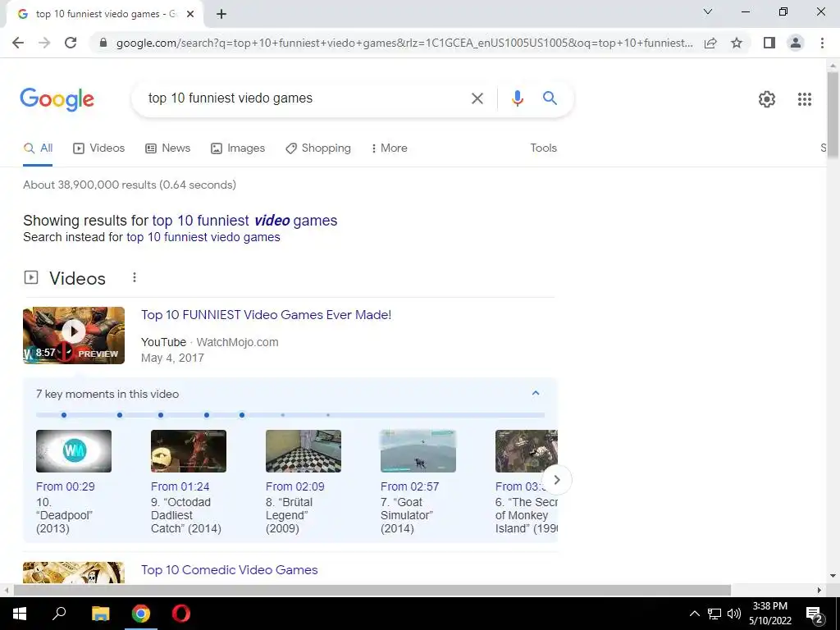The image size is (840, 630).
Task: Open the taskbar clock and date
Action: click(769, 614)
